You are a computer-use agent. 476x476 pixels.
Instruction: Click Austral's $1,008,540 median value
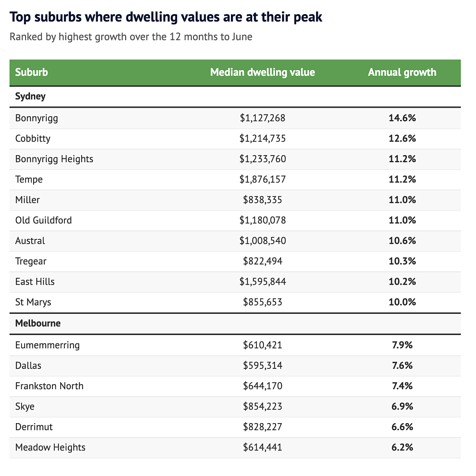pos(263,241)
